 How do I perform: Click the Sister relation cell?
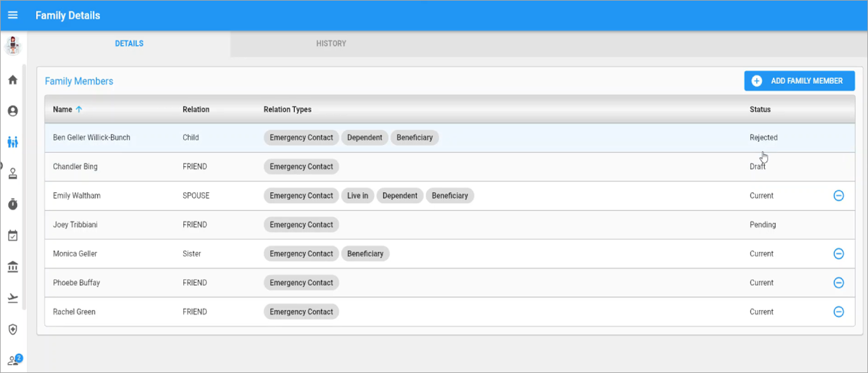point(191,254)
